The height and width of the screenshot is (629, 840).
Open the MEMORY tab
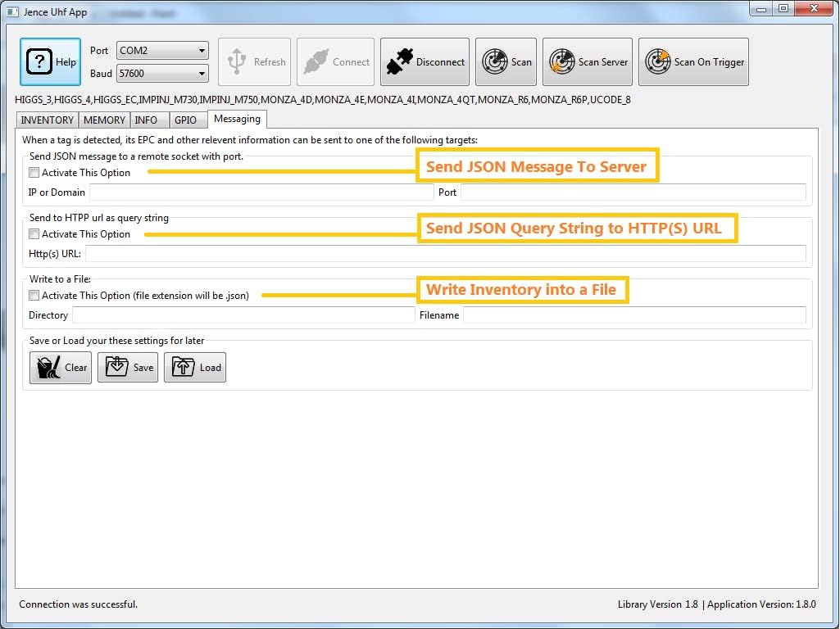[104, 120]
